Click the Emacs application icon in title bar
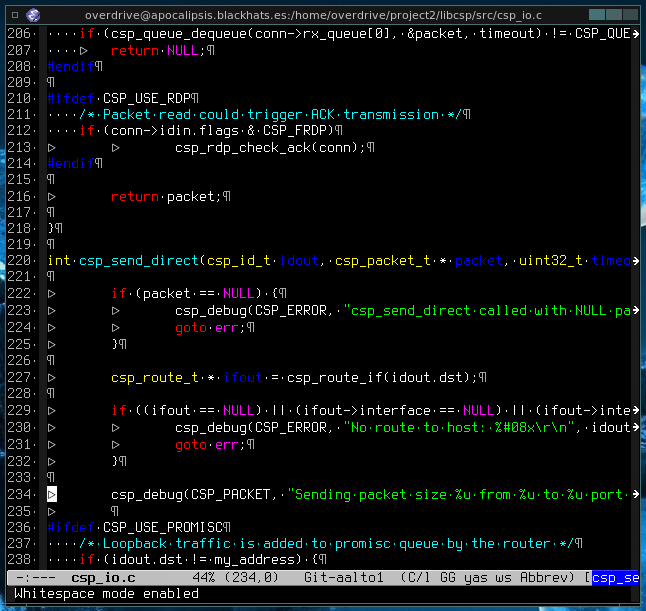This screenshot has height=611, width=646. coord(33,15)
